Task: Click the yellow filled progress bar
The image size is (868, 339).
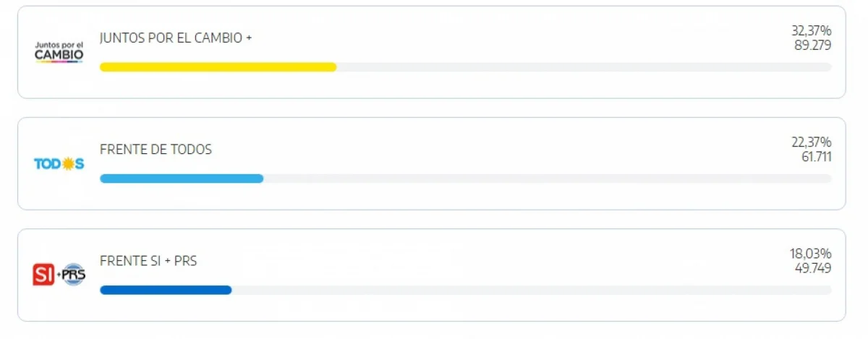Action: [218, 67]
